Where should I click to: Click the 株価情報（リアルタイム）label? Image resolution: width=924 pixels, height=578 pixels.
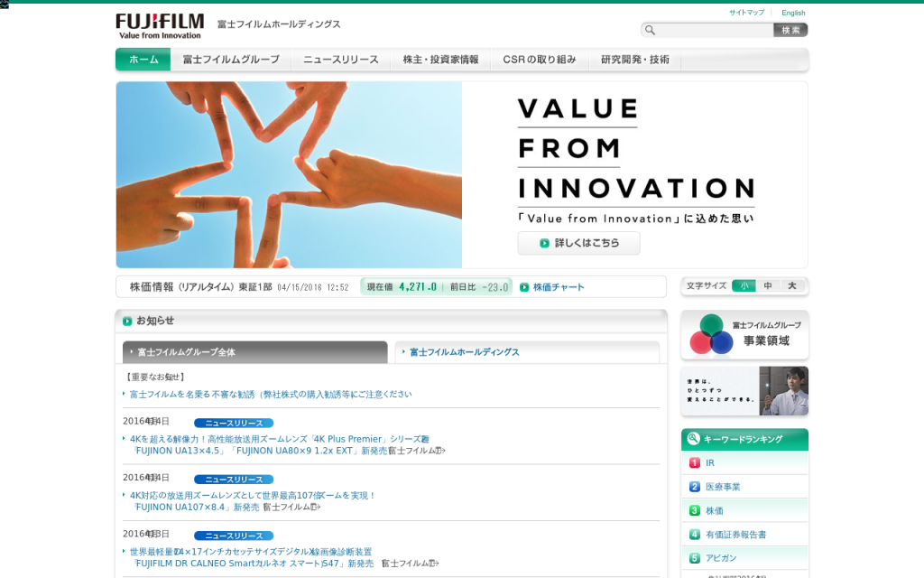pyautogui.click(x=182, y=287)
